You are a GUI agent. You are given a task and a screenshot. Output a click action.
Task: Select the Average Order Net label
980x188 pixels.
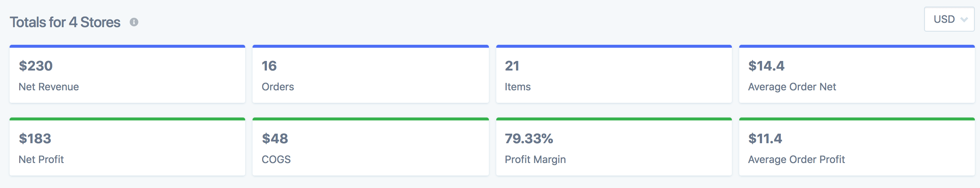[792, 87]
